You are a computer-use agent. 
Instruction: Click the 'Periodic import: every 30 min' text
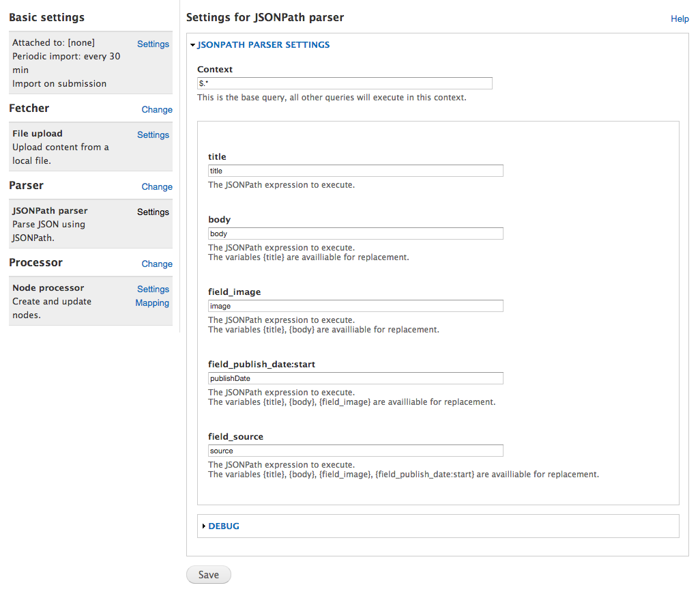(x=66, y=63)
